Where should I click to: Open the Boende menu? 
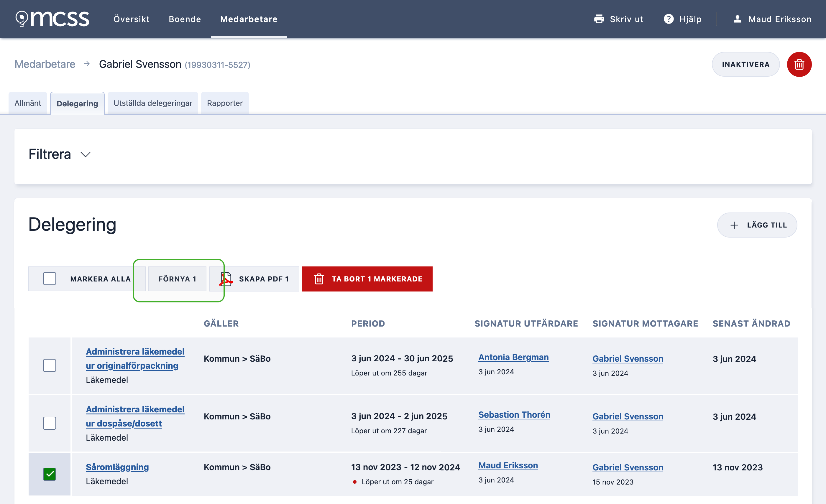185,19
